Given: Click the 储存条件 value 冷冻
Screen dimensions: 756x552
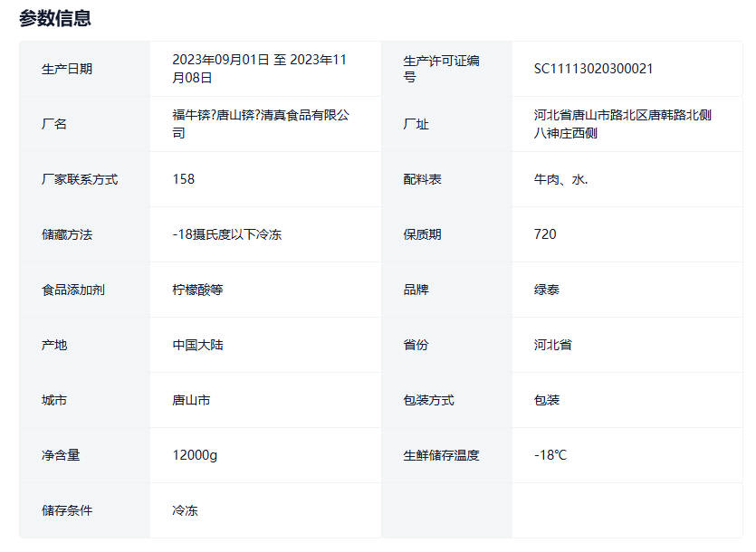Looking at the screenshot, I should click(185, 510).
